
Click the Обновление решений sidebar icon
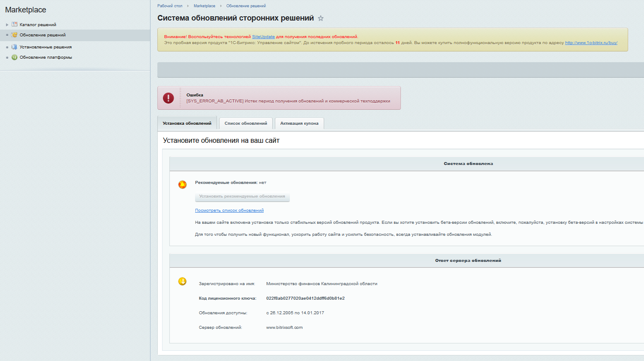[x=15, y=35]
